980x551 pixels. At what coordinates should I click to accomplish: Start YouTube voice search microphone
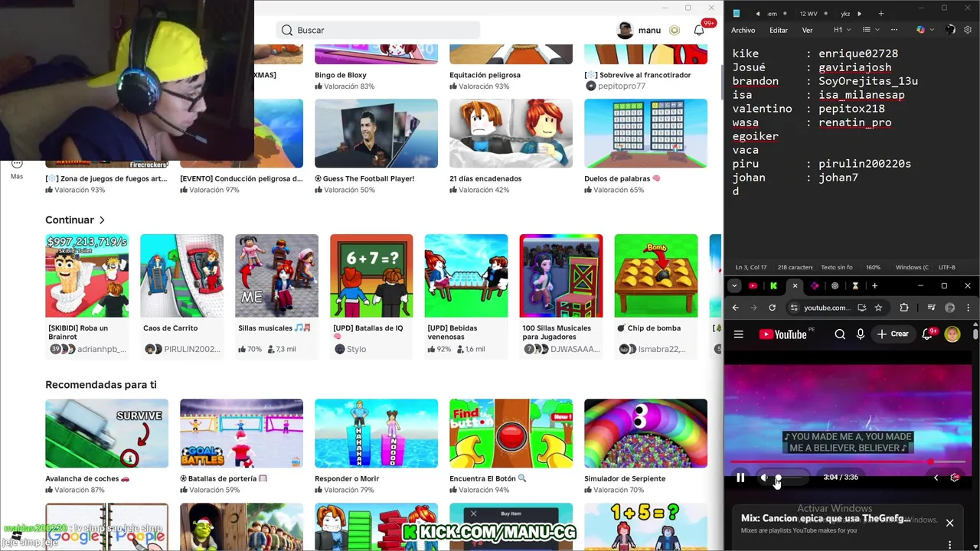[x=861, y=334]
